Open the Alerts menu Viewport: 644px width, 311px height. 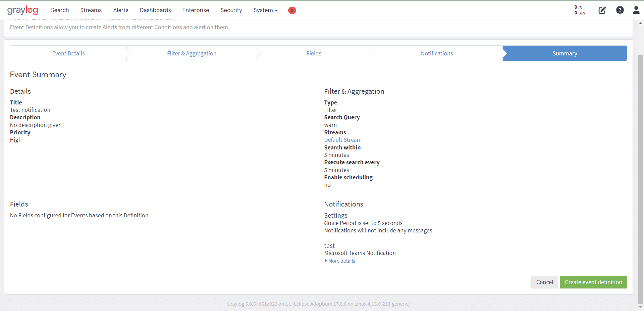(x=120, y=10)
